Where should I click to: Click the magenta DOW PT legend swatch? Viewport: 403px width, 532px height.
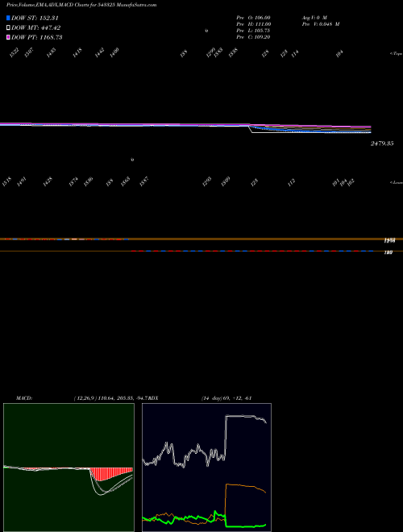click(x=8, y=37)
